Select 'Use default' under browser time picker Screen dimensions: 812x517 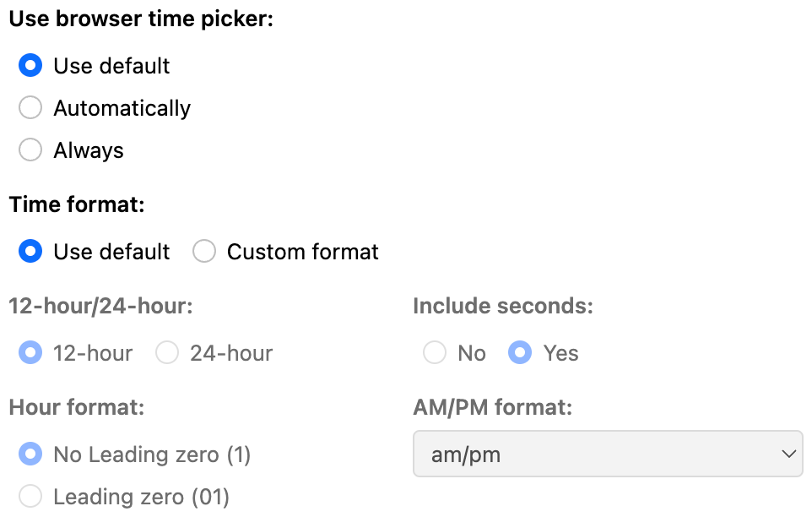[x=30, y=66]
